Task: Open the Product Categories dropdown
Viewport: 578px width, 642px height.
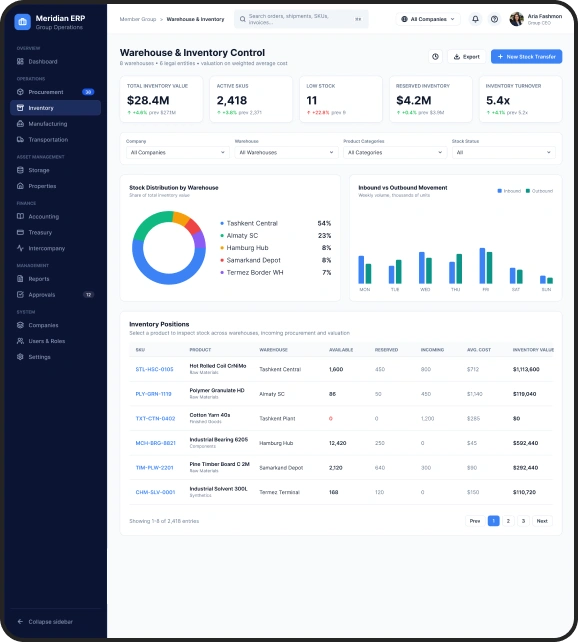Action: (x=395, y=152)
